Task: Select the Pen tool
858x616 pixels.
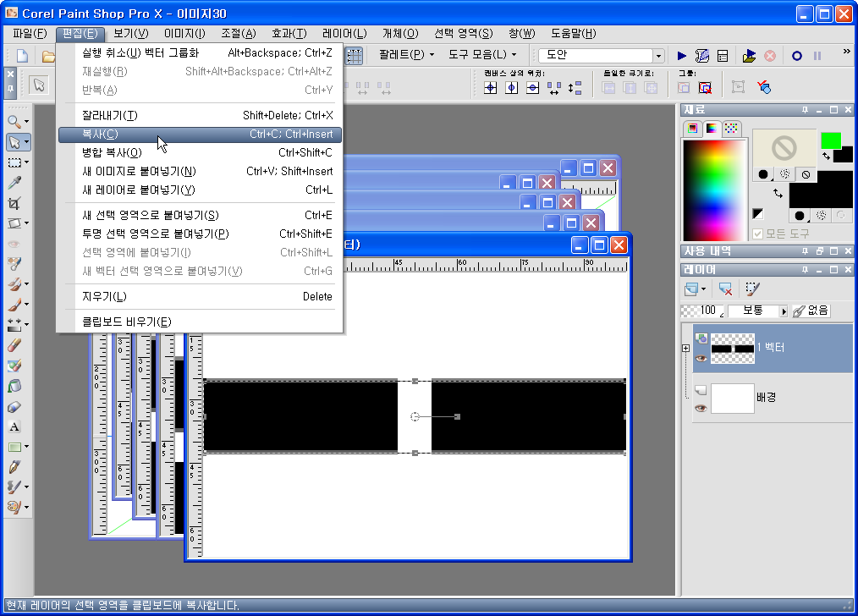Action: click(x=14, y=466)
